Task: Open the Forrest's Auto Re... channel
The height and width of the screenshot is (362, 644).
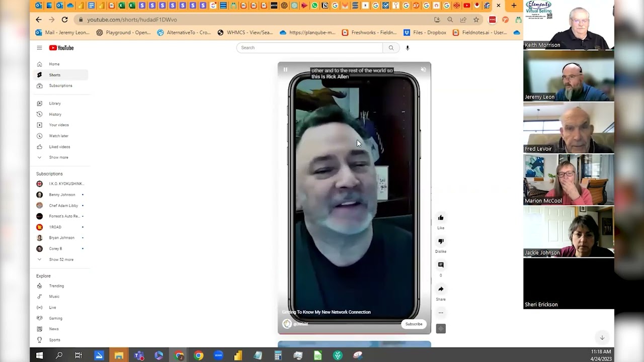Action: (x=61, y=216)
